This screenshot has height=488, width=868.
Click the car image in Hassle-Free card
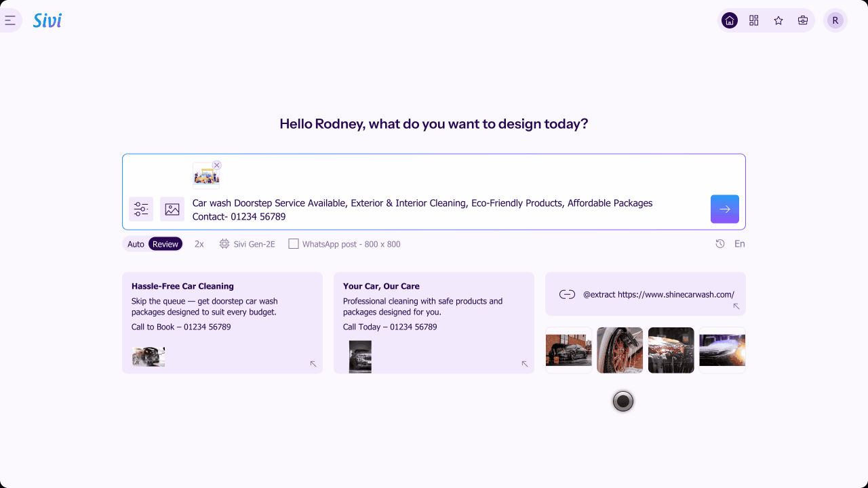coord(149,357)
